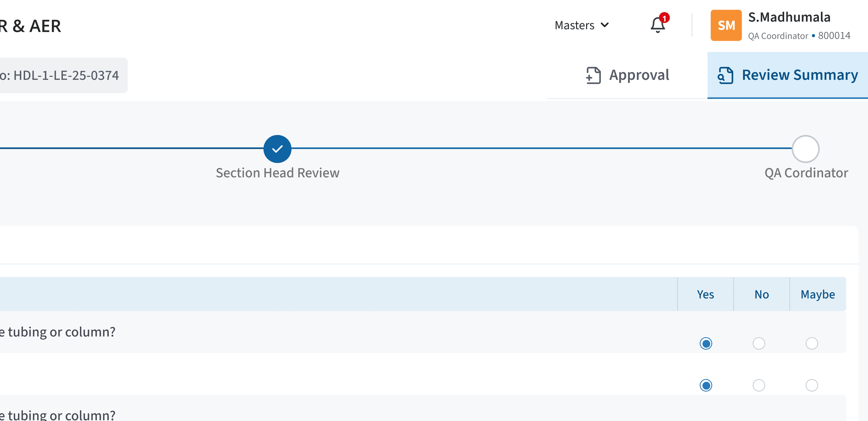The width and height of the screenshot is (868, 421).
Task: Select Maybe radio in the second row
Action: click(x=811, y=385)
